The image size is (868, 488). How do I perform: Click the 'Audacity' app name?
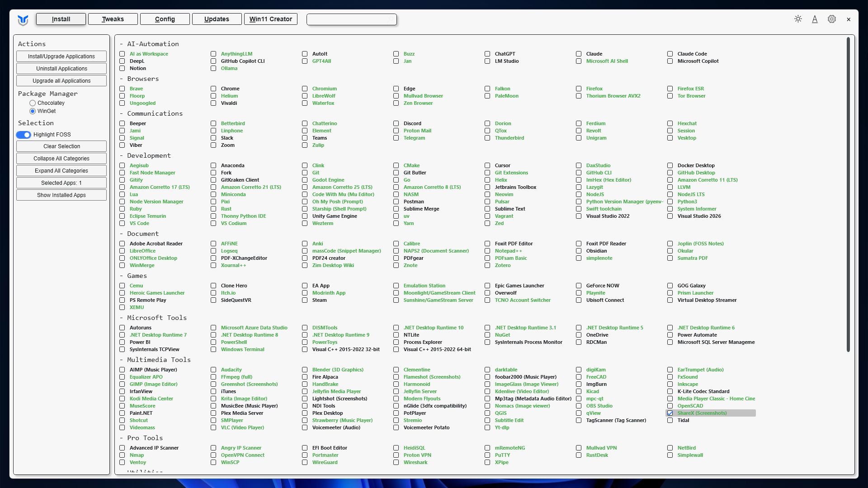(231, 370)
